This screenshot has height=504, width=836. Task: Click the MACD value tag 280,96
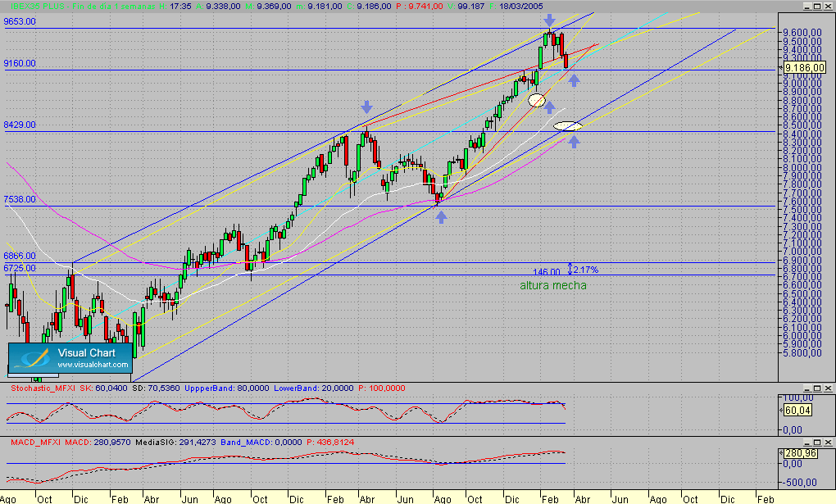(800, 453)
